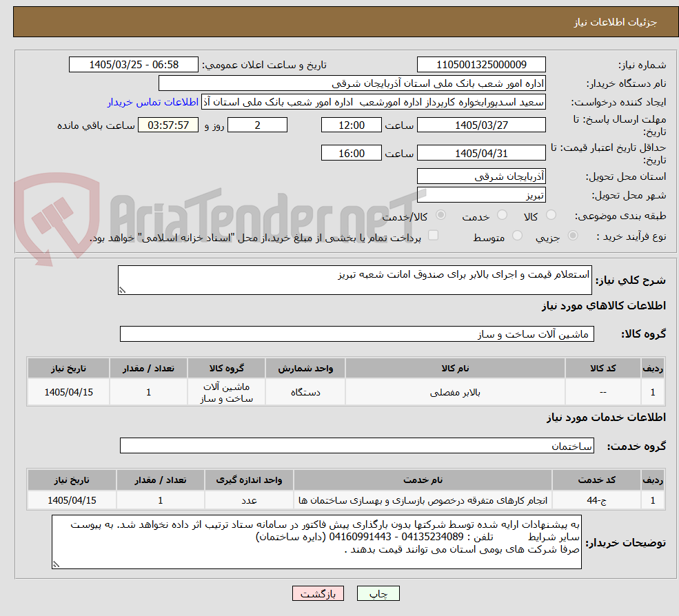Viewport: 679px width, 616px height.
Task: Click the resize handle of buyer notes textarea
Action: [x=56, y=564]
